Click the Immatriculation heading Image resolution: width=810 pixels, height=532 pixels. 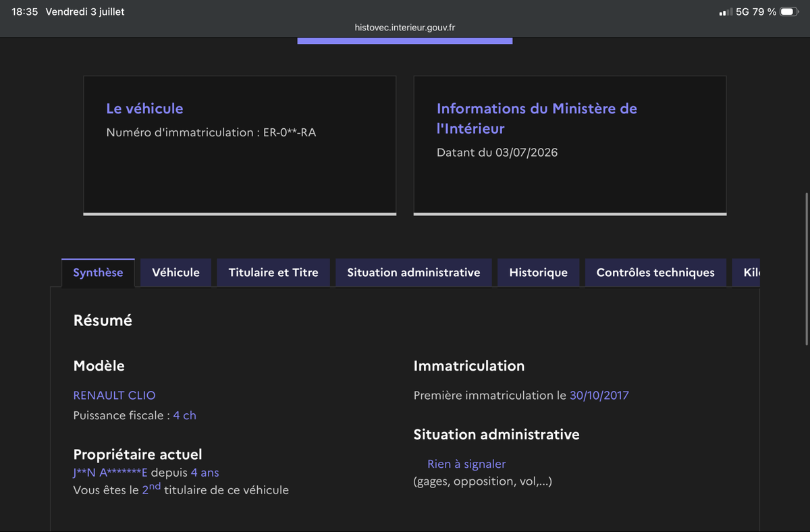469,366
